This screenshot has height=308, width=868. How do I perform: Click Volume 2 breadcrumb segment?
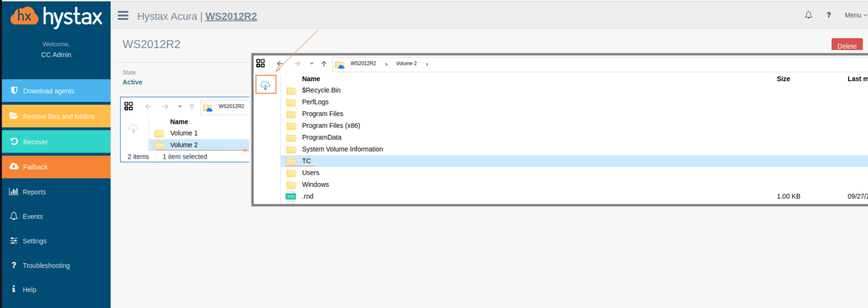[x=406, y=64]
